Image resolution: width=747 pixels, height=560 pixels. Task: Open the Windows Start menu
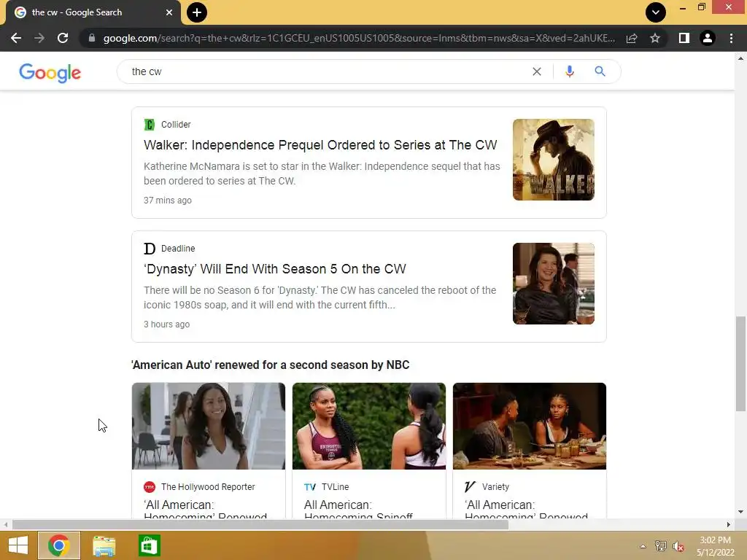pyautogui.click(x=18, y=545)
